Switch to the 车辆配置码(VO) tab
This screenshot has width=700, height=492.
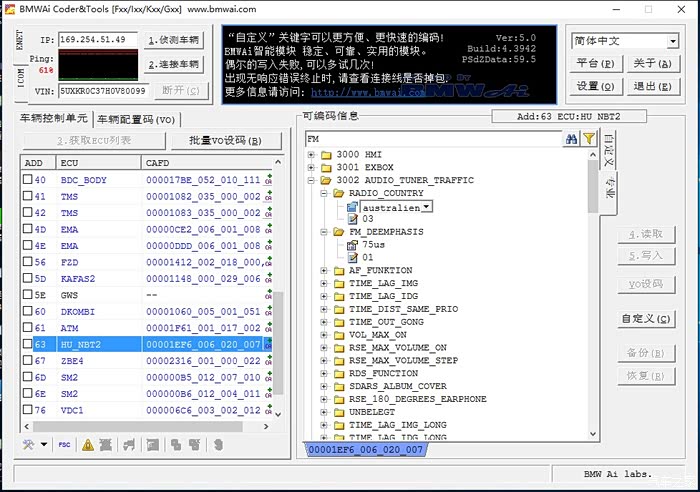point(136,119)
